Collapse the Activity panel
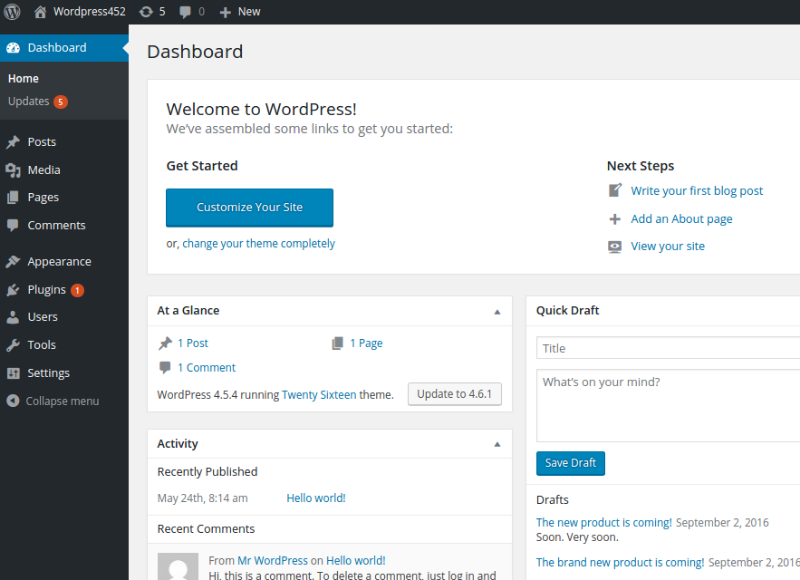800x580 pixels. [x=497, y=444]
